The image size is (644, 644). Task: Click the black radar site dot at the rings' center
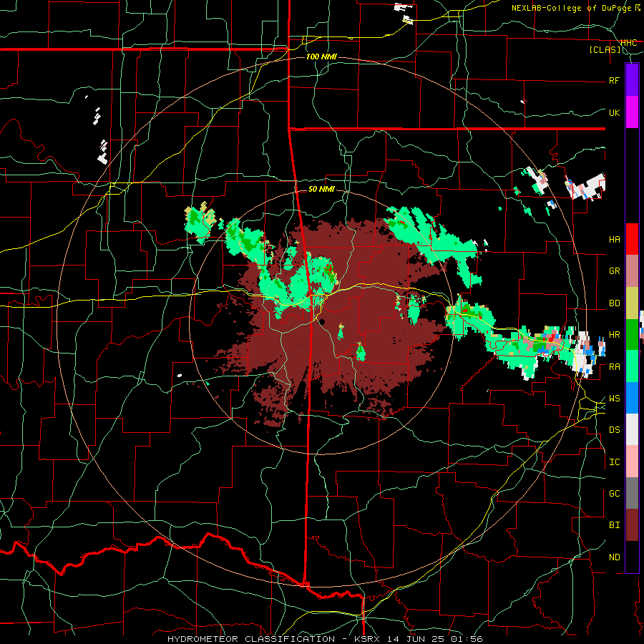323,321
